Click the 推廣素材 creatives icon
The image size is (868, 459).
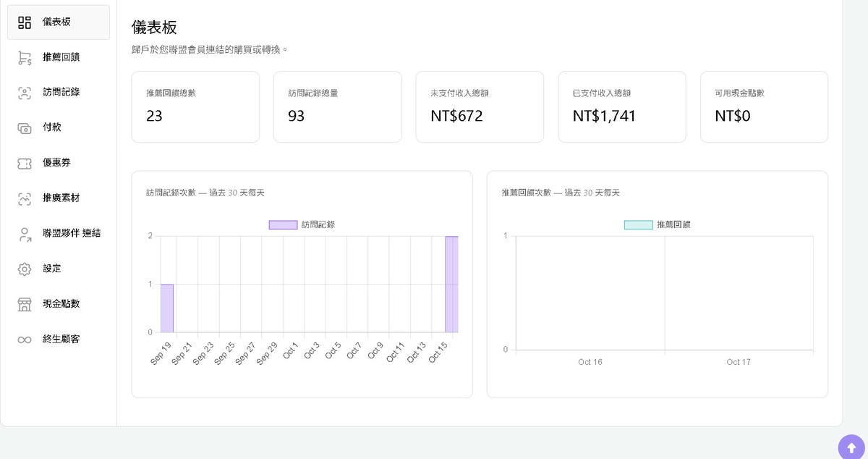tap(25, 199)
